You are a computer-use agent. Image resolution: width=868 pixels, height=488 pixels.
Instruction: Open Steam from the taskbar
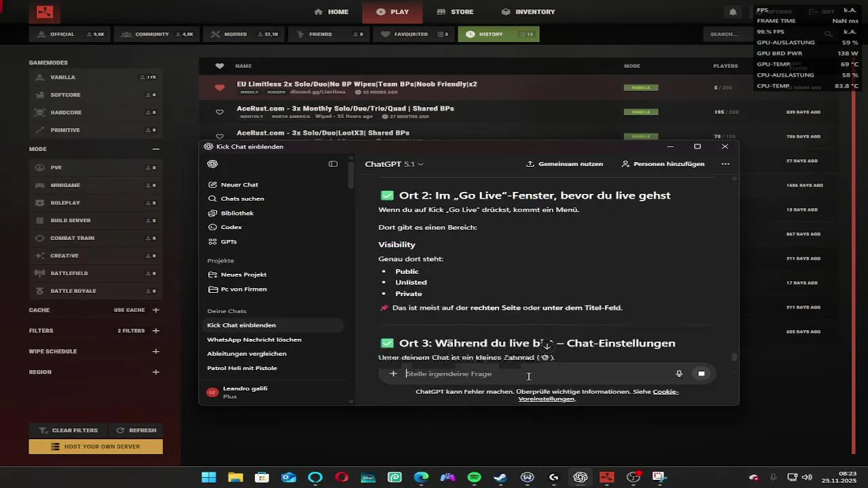(500, 477)
